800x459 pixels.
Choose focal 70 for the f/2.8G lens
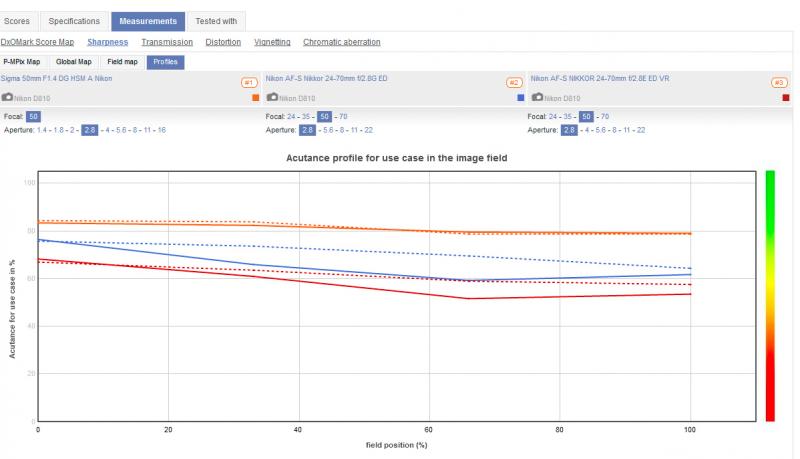click(x=343, y=116)
